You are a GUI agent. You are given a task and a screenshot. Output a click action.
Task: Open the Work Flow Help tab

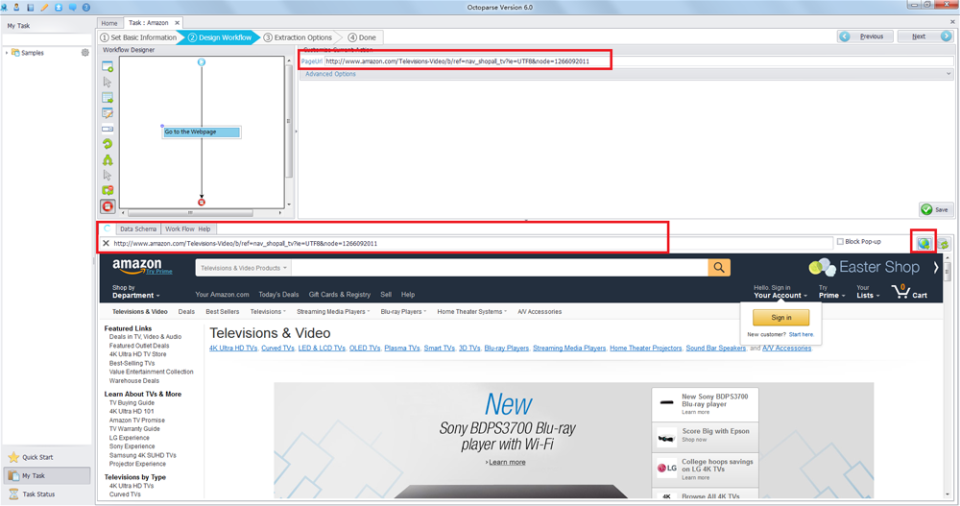[187, 229]
